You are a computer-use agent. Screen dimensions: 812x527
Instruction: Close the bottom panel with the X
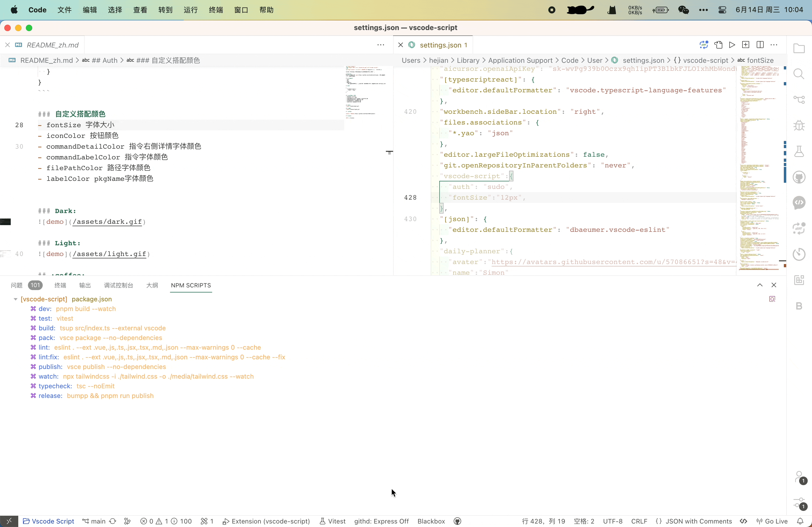[x=774, y=285]
